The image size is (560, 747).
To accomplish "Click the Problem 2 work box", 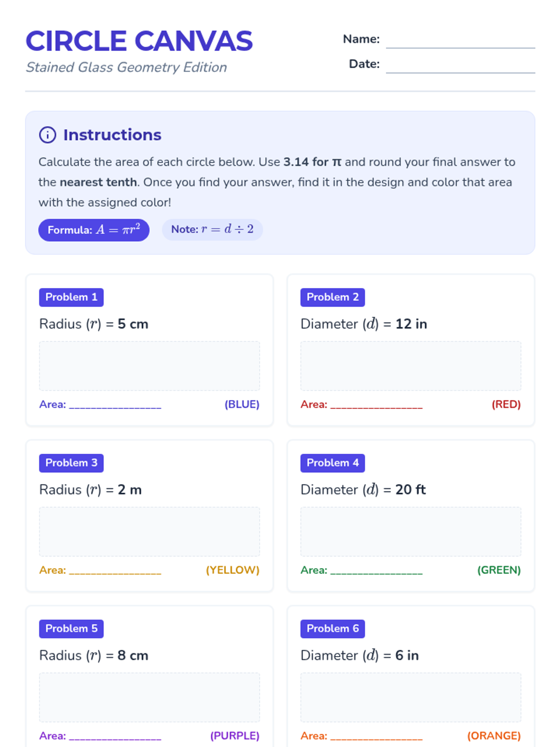I will coord(411,366).
